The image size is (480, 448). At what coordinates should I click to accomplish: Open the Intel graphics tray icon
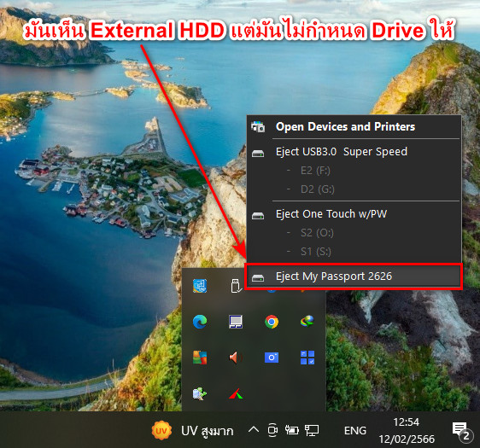[200, 286]
